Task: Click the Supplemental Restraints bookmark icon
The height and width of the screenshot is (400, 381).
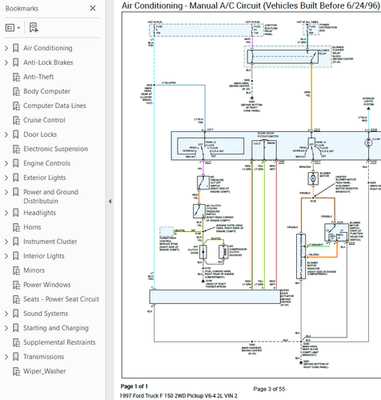Action: click(x=16, y=342)
